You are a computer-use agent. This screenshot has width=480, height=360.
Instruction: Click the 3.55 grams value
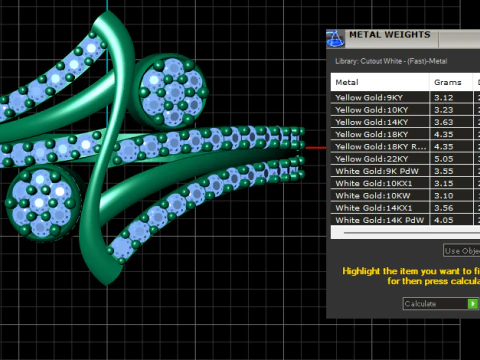pos(444,171)
